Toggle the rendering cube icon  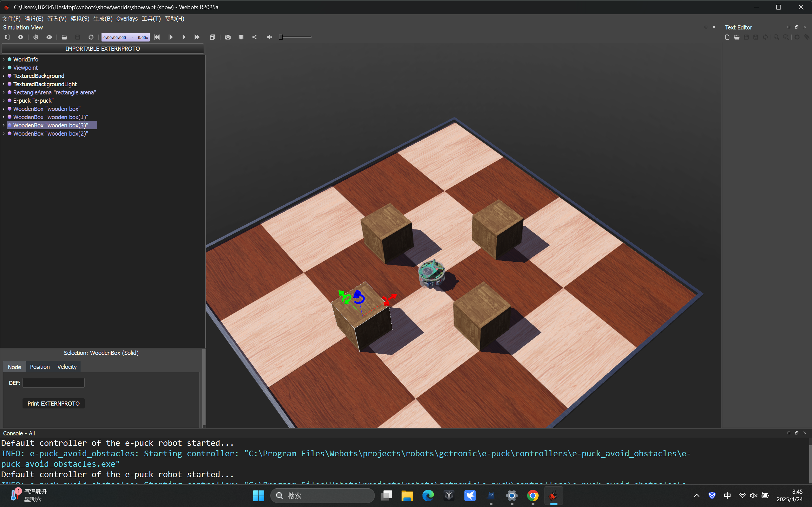tap(213, 37)
